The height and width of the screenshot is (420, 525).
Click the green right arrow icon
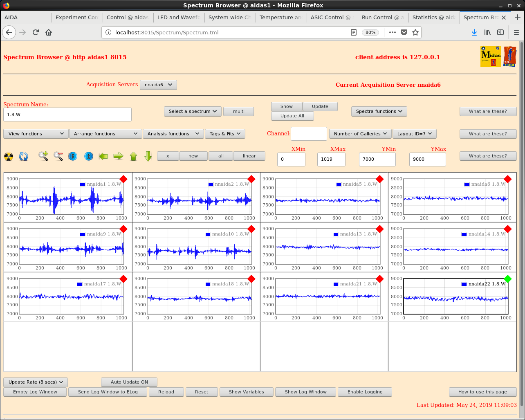[118, 156]
